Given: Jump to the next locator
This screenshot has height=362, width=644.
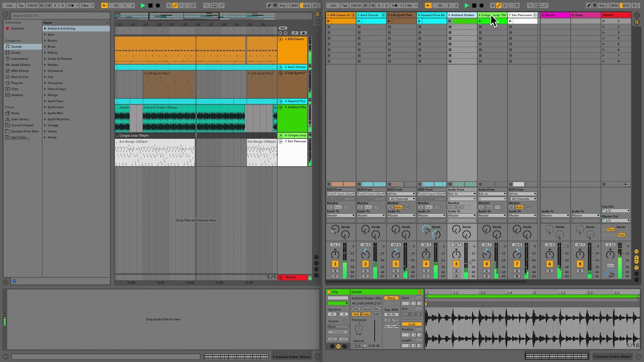Looking at the screenshot, I should click(x=285, y=33).
